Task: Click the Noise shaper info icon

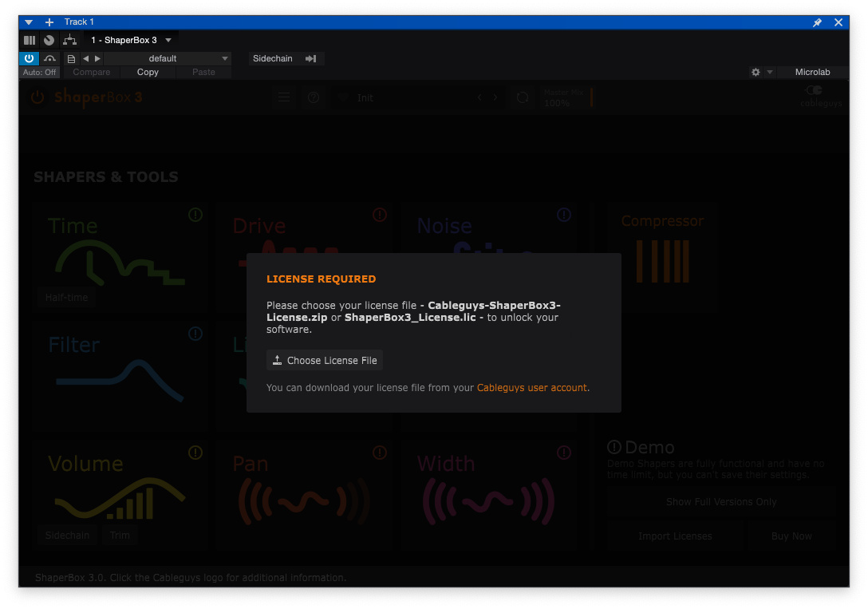Action: 564,215
